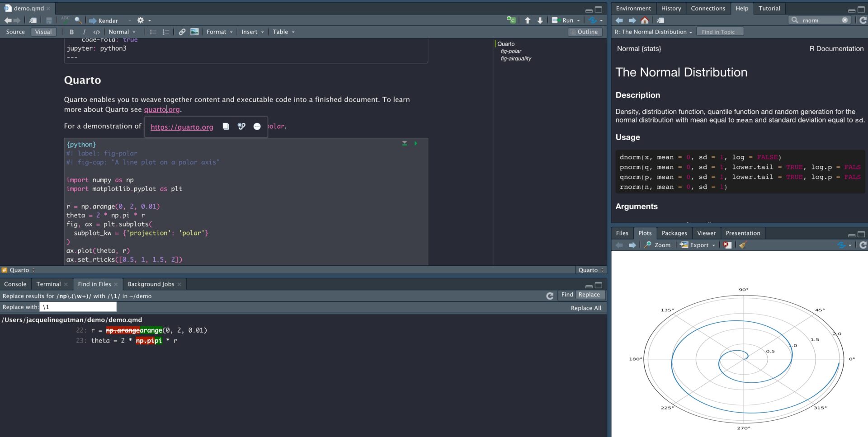This screenshot has width=868, height=437.
Task: Click the italic formatting icon
Action: coord(84,32)
